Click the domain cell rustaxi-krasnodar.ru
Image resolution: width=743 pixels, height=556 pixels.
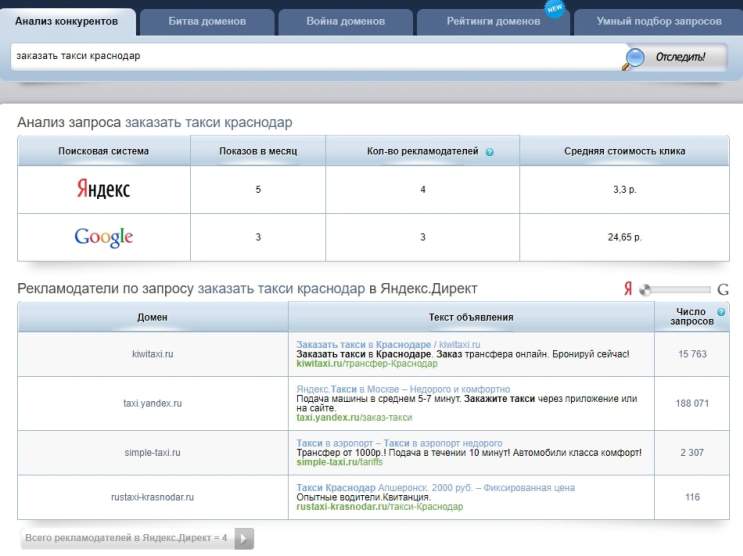point(153,497)
